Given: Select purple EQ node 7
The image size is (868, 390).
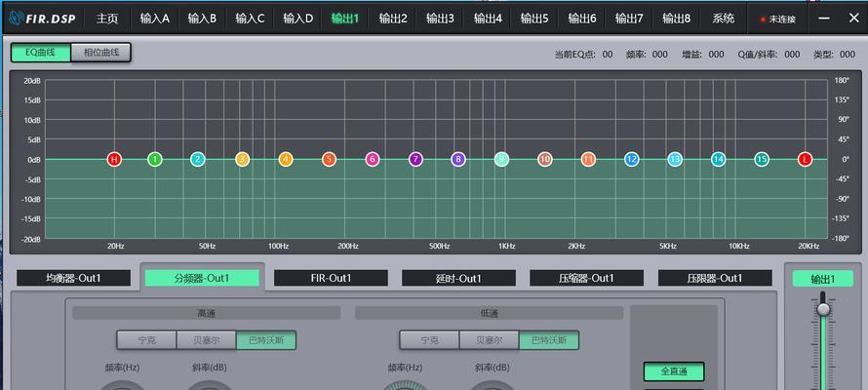Looking at the screenshot, I should (x=415, y=159).
